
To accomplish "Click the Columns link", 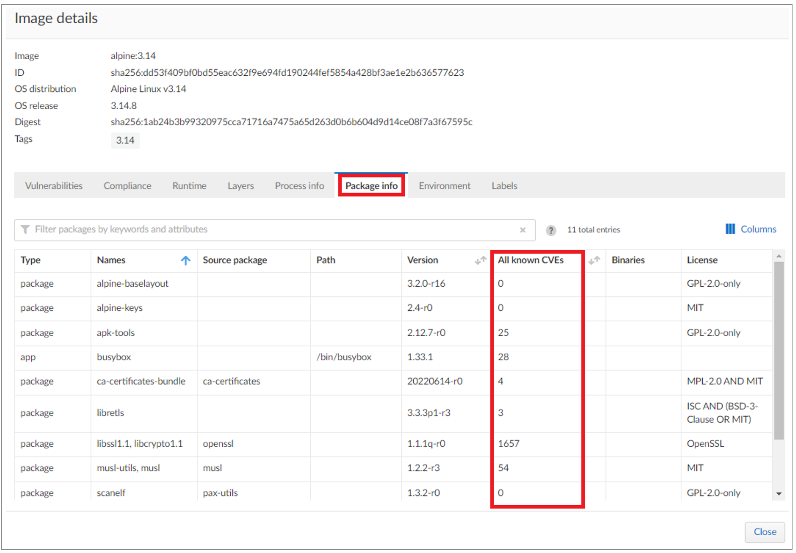I will tap(758, 230).
